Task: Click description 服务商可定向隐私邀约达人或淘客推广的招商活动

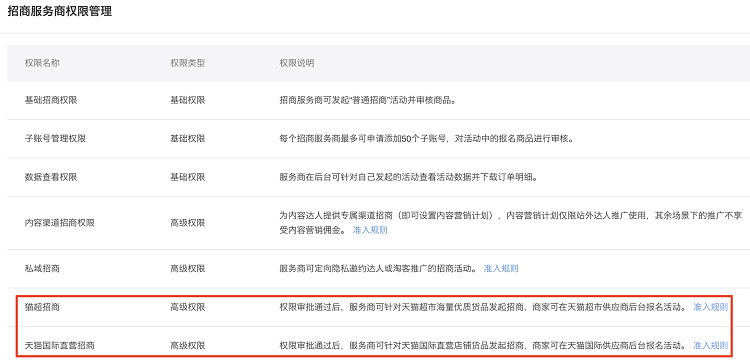Action: (378, 268)
